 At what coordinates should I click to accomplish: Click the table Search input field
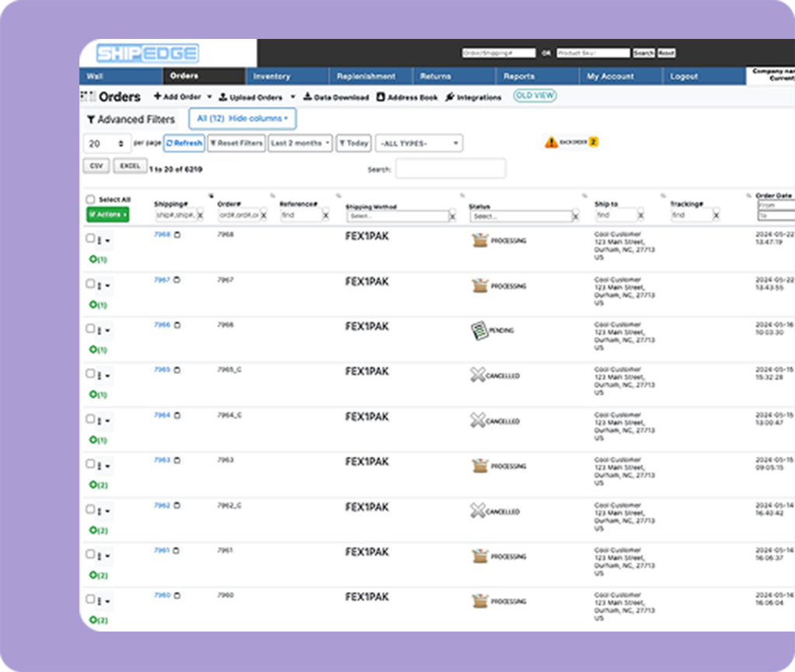pos(450,169)
